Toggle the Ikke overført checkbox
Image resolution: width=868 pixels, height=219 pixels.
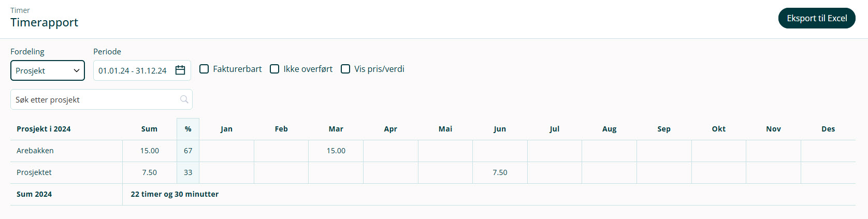(275, 69)
